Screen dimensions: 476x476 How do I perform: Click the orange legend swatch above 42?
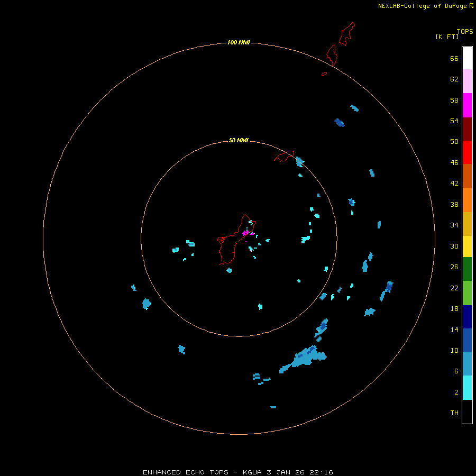[x=467, y=200]
